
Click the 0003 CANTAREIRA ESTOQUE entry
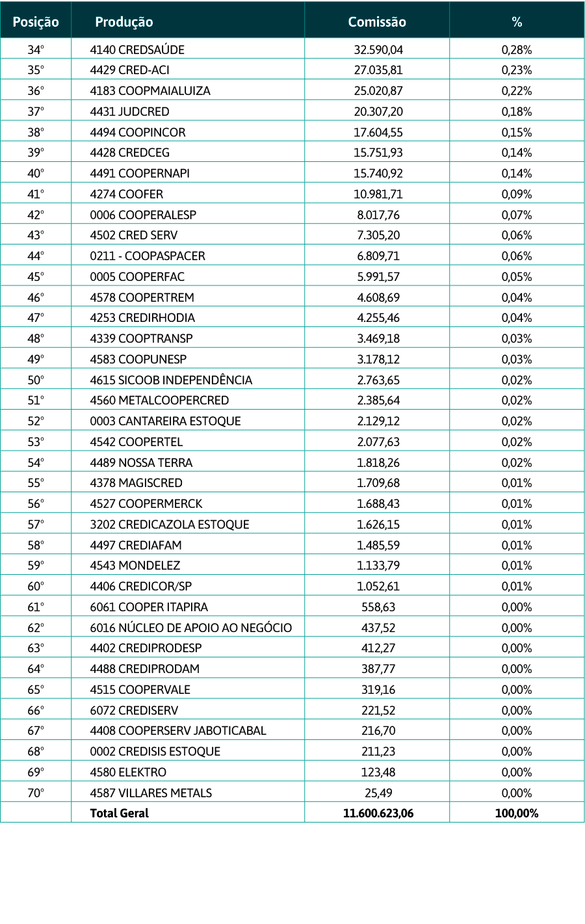point(165,421)
